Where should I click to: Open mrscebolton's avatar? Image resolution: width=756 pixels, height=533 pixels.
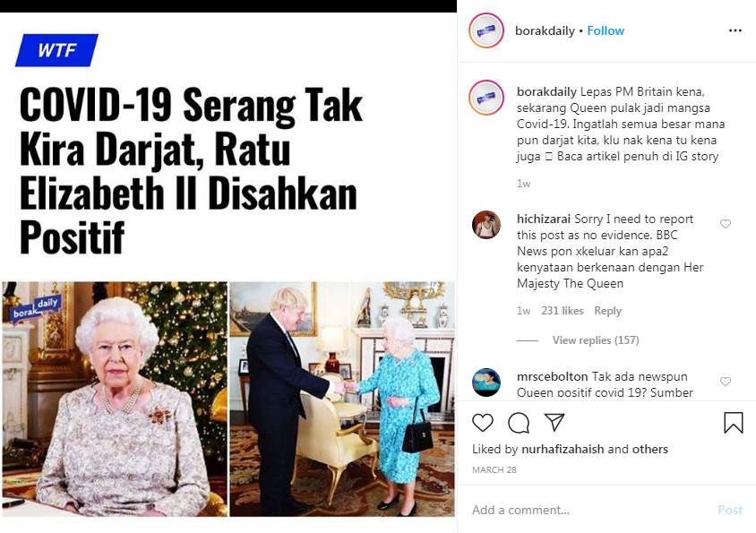486,383
